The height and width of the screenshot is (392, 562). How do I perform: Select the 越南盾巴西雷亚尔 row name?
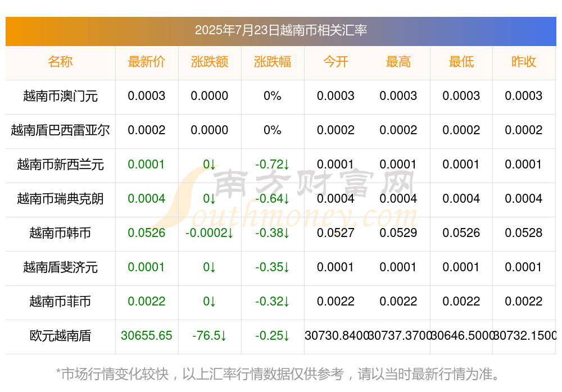coord(60,130)
